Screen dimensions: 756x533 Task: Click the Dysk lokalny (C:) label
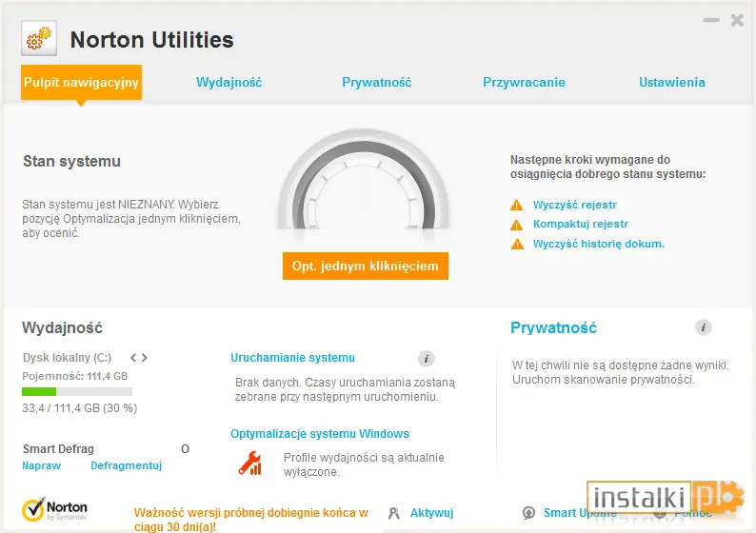tap(67, 358)
